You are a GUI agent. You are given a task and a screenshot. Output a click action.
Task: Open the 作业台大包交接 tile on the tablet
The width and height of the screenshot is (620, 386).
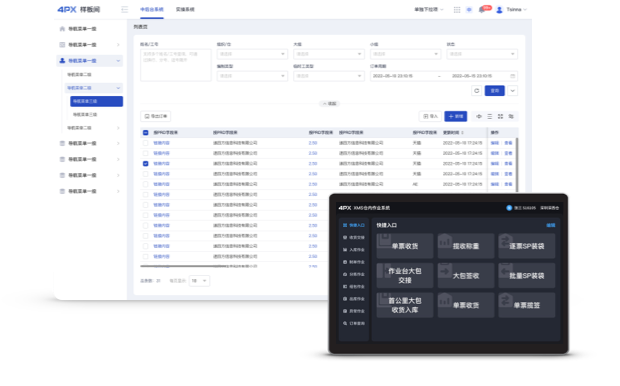coord(405,276)
